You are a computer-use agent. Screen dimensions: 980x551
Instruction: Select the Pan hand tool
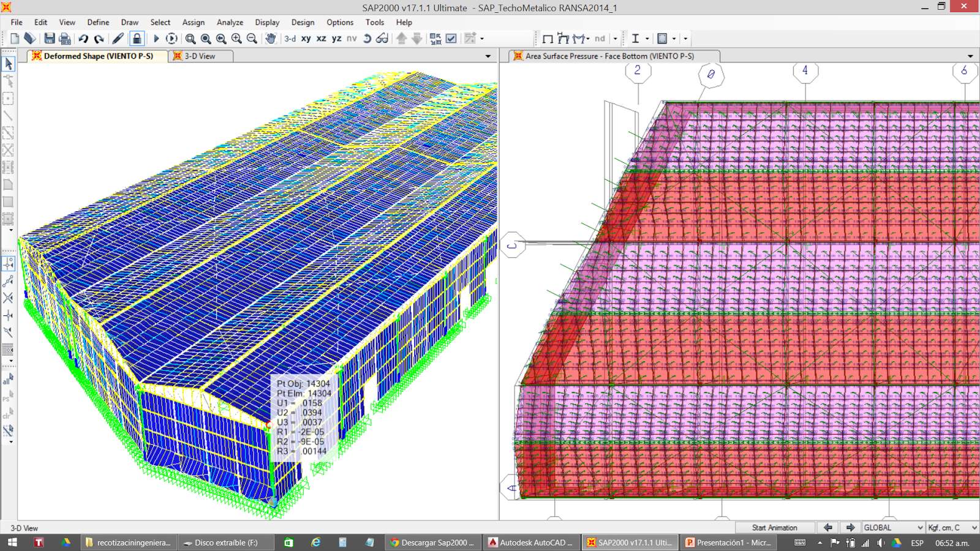(x=270, y=39)
